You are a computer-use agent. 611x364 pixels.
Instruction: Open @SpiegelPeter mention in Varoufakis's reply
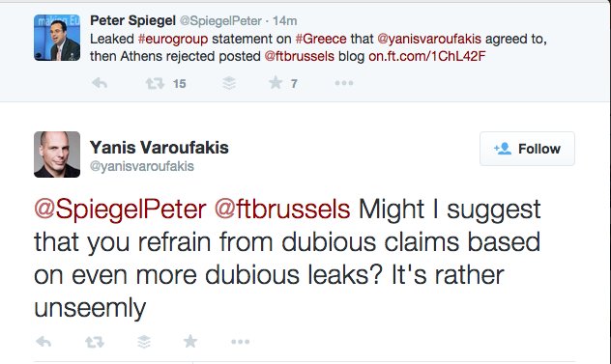[120, 210]
